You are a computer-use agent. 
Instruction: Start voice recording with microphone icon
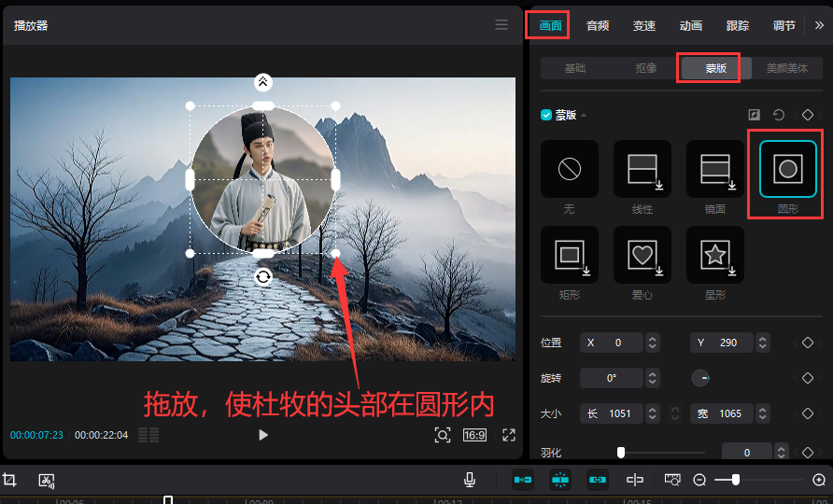click(x=469, y=480)
